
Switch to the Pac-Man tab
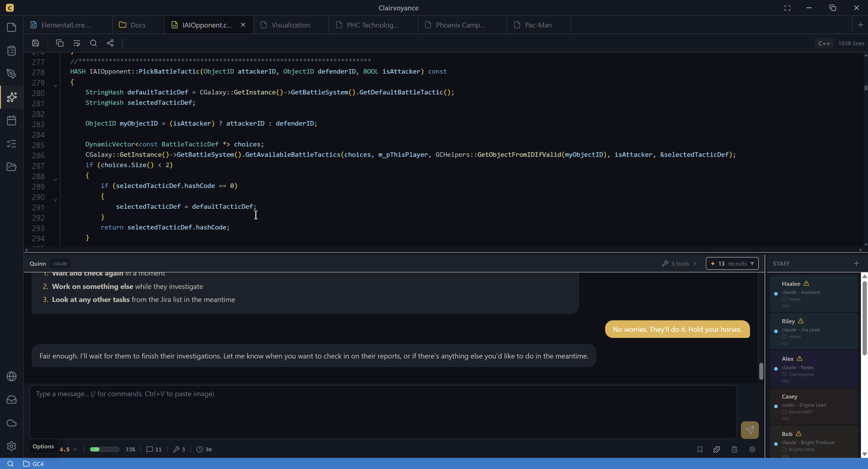(x=538, y=25)
